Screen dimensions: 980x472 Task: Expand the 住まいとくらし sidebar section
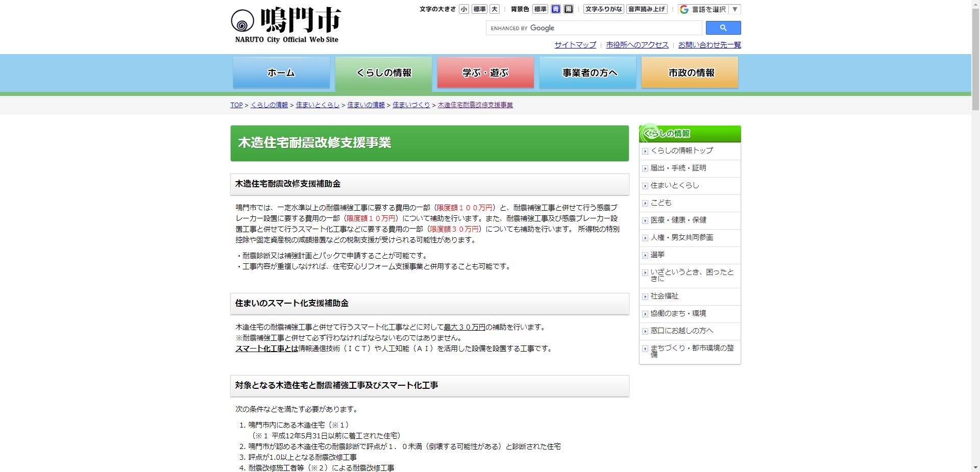(674, 186)
